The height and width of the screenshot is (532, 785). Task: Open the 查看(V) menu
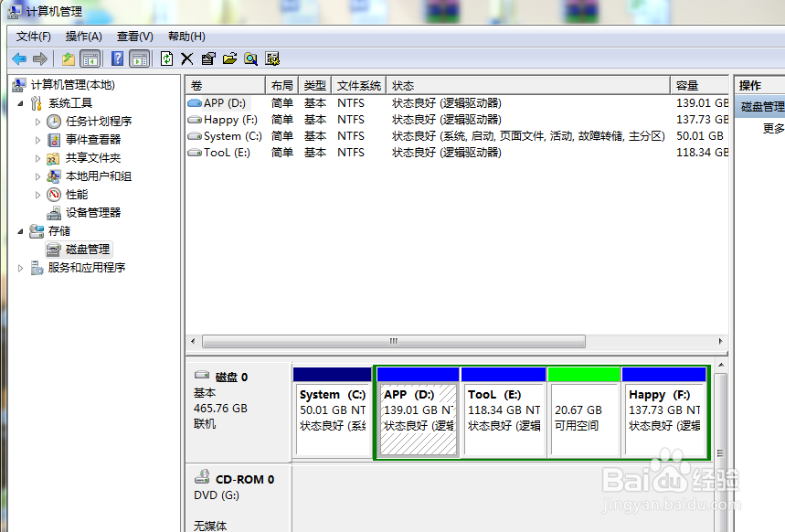pos(133,37)
